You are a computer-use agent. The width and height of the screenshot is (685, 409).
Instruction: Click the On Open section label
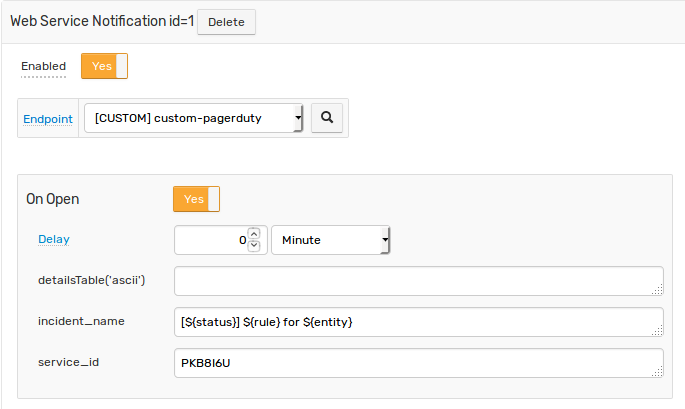tap(53, 199)
